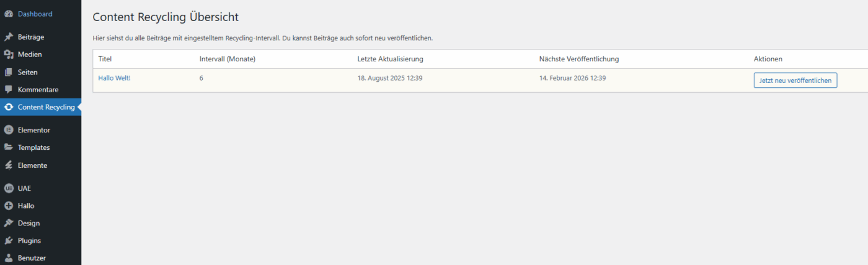Click the Beiträge pushpin icon

point(9,37)
